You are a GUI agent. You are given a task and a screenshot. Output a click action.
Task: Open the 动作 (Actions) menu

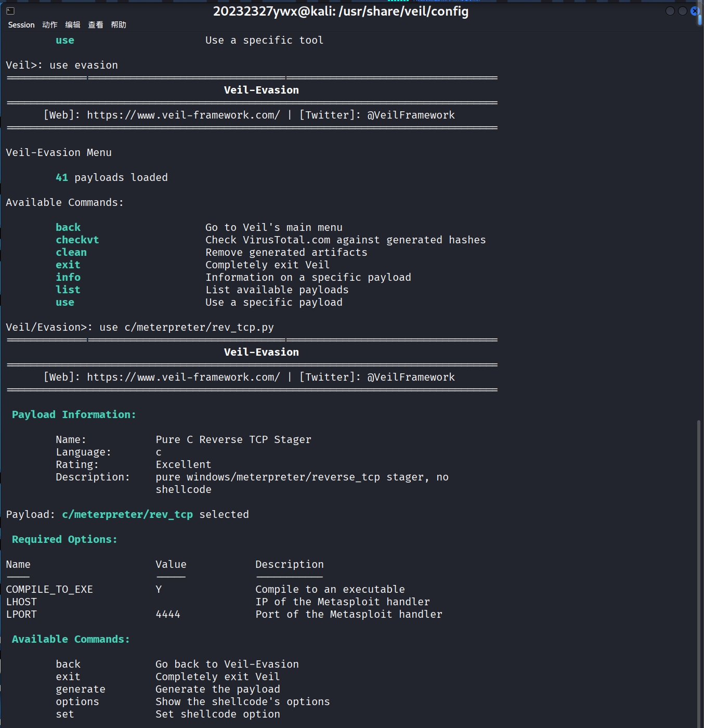pyautogui.click(x=50, y=25)
